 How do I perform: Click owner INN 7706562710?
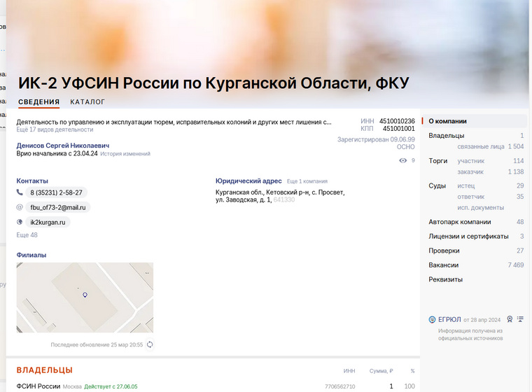click(x=340, y=386)
